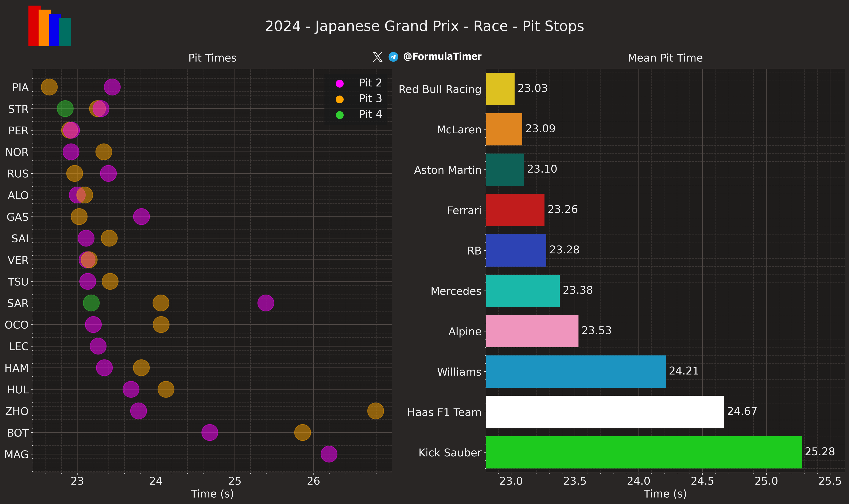Click the magenta Pit 2 legend marker
This screenshot has width=849, height=504.
coord(339,83)
